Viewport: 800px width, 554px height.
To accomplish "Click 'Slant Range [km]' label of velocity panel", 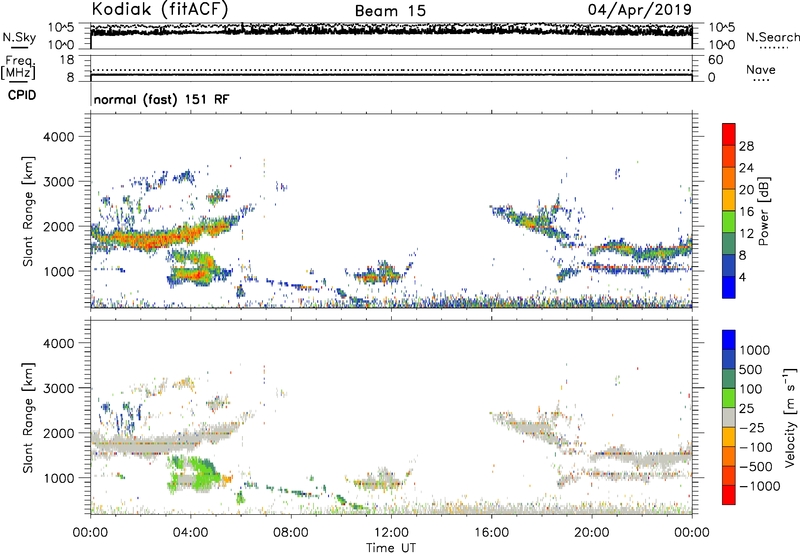I will [28, 418].
